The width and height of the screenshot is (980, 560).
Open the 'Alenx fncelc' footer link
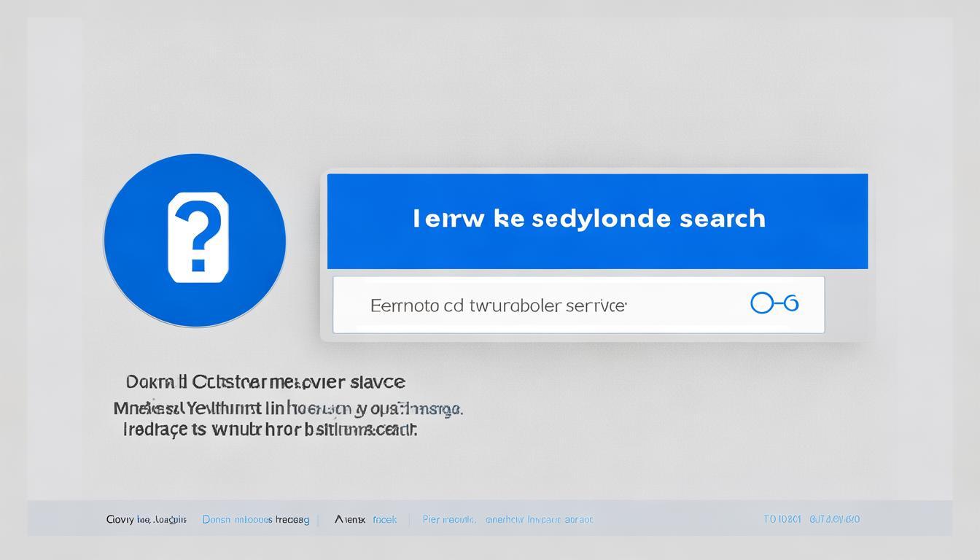point(366,520)
